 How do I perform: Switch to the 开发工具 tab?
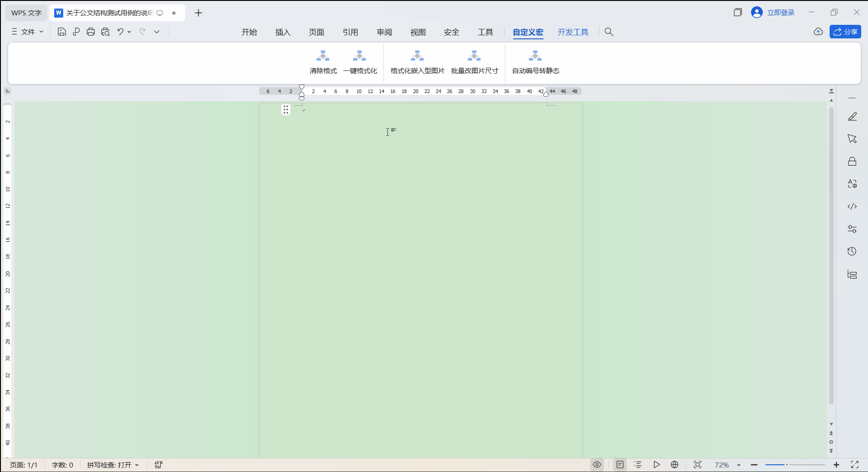click(573, 32)
